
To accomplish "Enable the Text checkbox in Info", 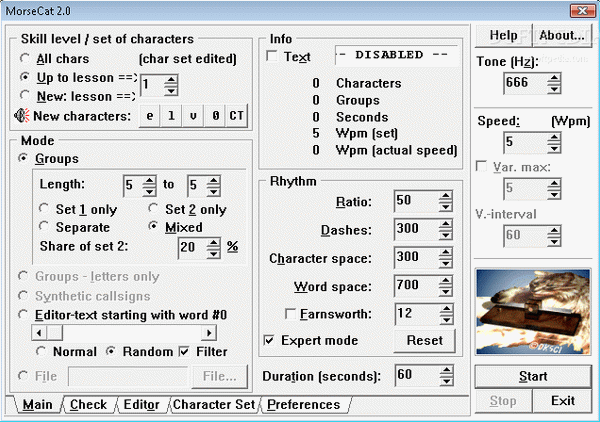I will pos(272,56).
